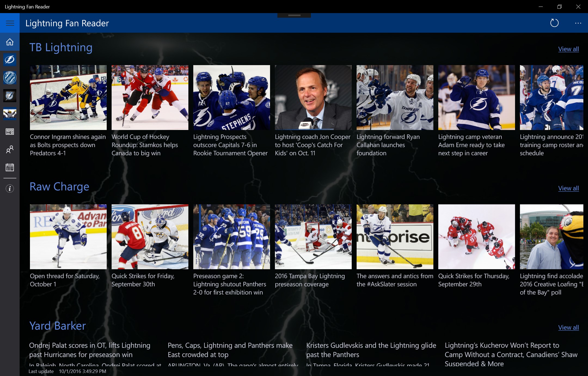This screenshot has width=588, height=376.
Task: Select the Raw Charge section heading
Action: click(59, 187)
